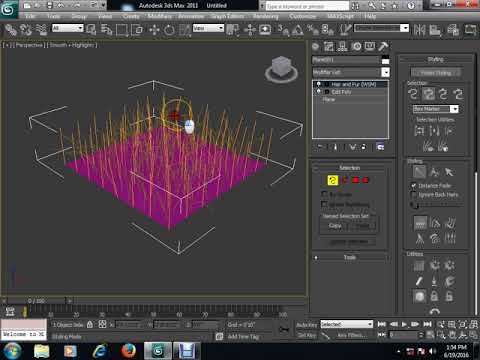This screenshot has height=360, width=480.
Task: Click the Bind to Space Warp tool
Action: tap(41, 30)
